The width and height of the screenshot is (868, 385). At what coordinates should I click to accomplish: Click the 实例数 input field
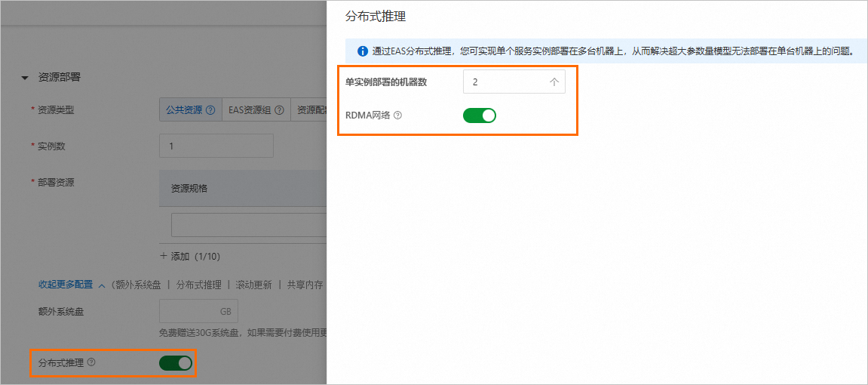coord(216,146)
